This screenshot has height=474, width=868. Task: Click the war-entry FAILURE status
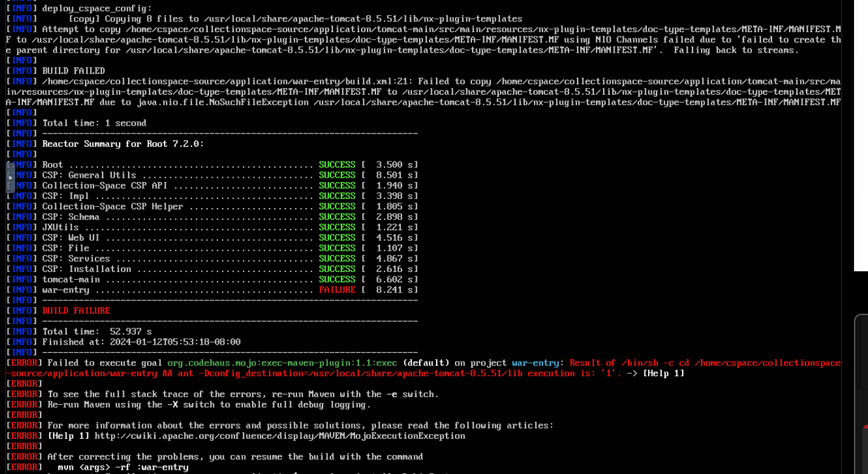pos(337,290)
